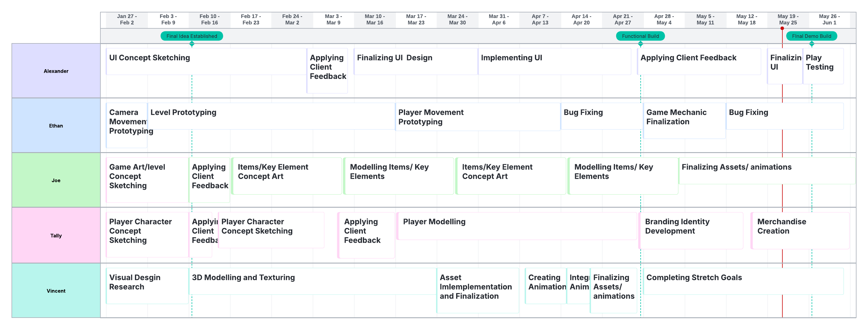
Task: Click the Functional Build milestone badge
Action: click(x=640, y=36)
